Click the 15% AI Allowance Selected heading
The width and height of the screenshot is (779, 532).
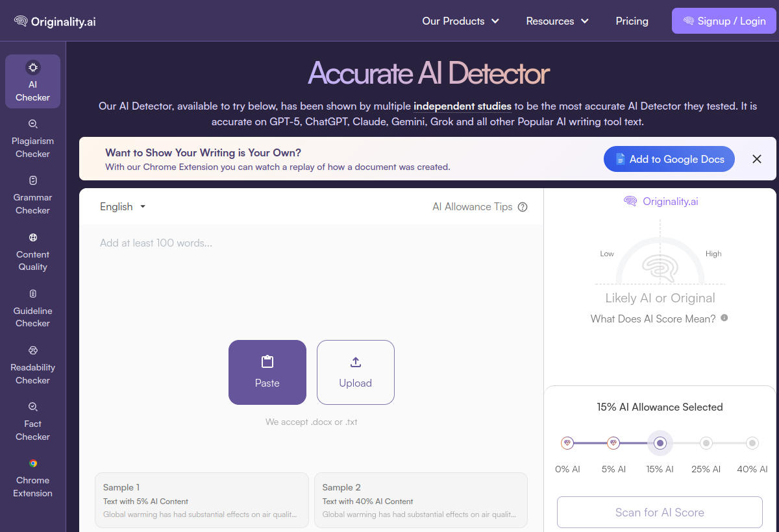[x=660, y=407]
